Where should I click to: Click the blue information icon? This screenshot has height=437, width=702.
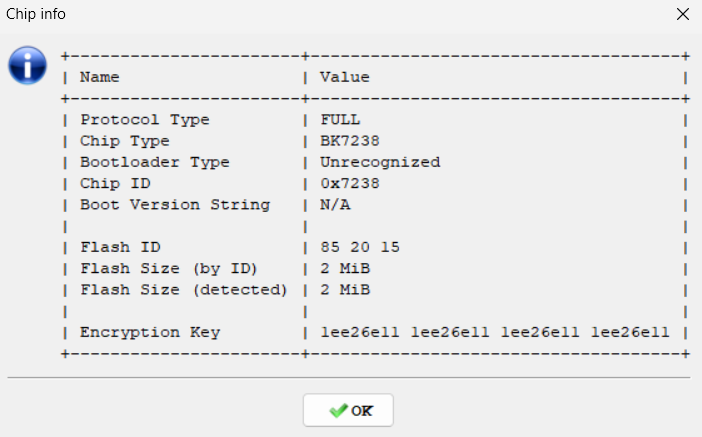tap(27, 65)
